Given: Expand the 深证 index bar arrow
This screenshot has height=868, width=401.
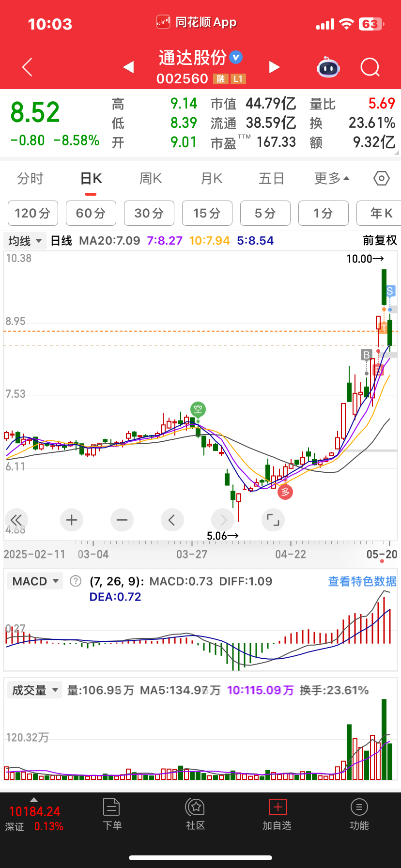Looking at the screenshot, I should [33, 800].
